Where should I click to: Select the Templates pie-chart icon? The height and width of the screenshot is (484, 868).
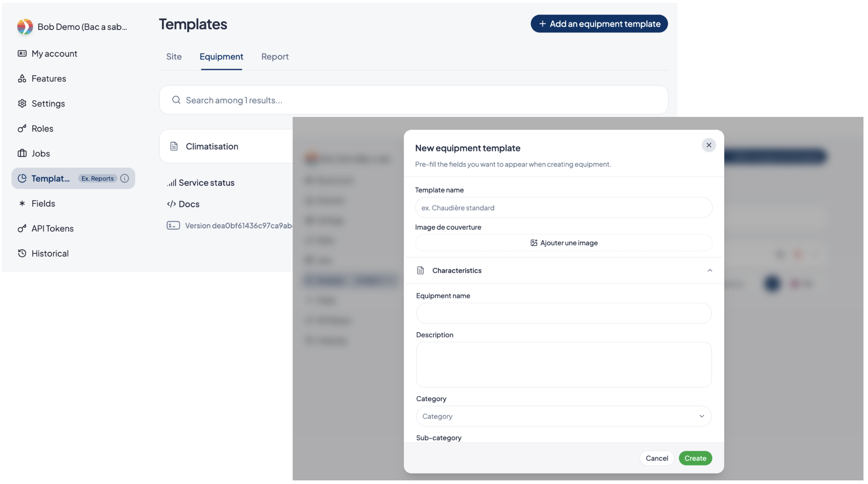(22, 178)
